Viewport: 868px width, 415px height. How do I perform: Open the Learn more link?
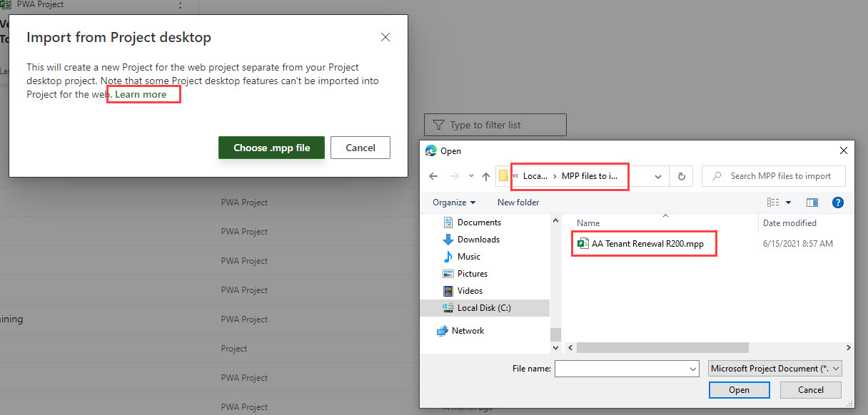(x=141, y=94)
